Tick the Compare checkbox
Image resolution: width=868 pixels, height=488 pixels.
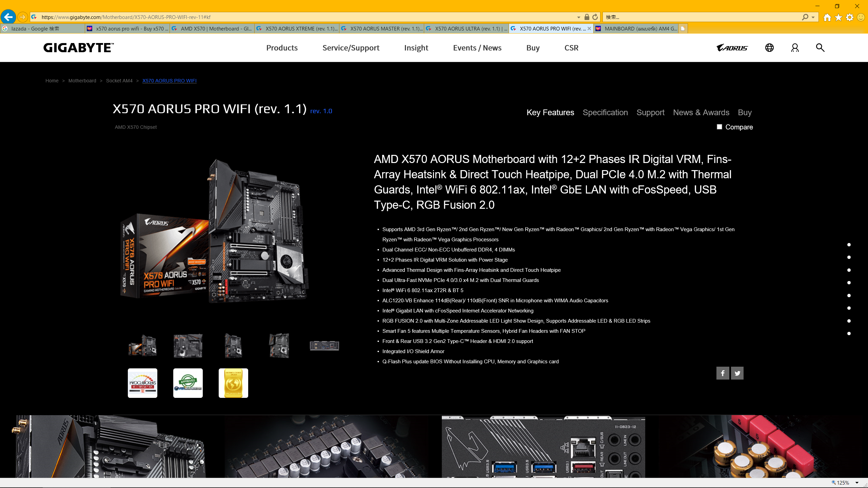719,127
